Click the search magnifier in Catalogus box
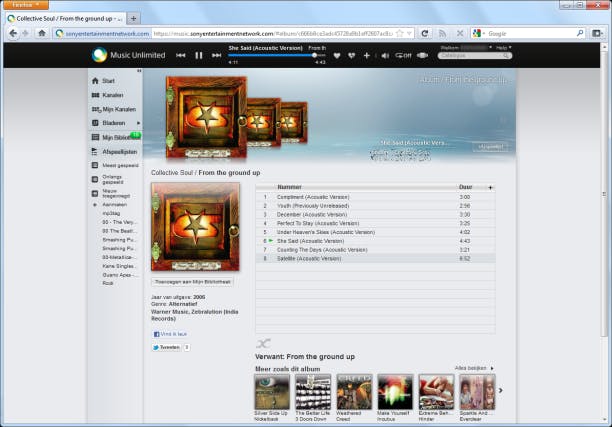Screen dimensions: 612x427 (506, 56)
